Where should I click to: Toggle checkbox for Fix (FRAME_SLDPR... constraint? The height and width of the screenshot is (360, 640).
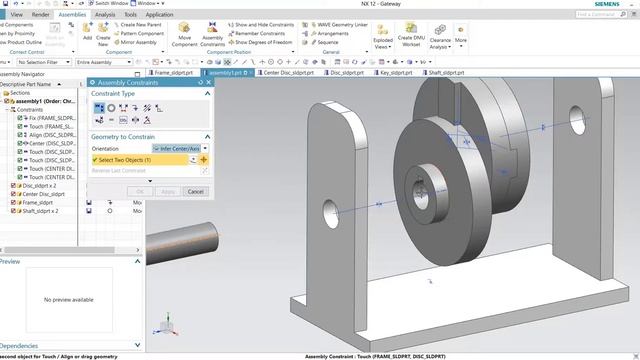pyautogui.click(x=20, y=118)
